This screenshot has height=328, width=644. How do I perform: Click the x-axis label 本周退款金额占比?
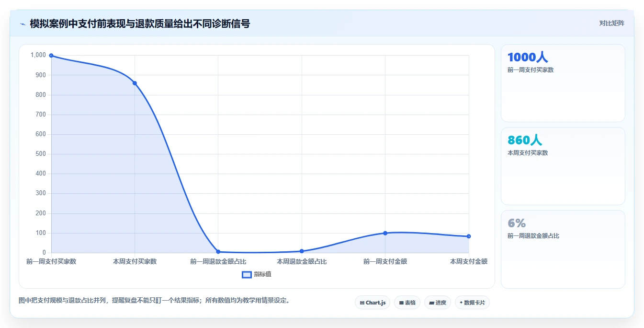tap(302, 261)
